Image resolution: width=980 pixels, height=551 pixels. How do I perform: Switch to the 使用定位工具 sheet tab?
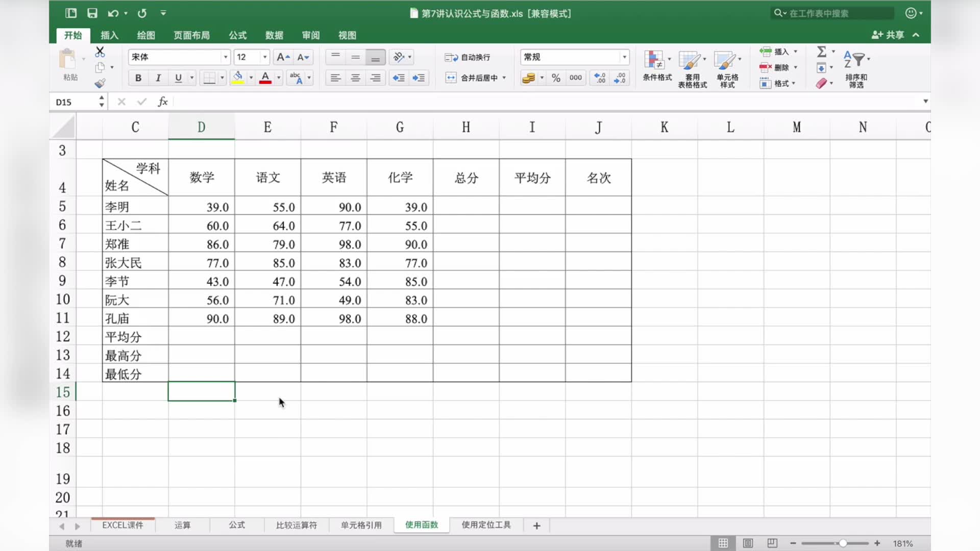coord(486,525)
